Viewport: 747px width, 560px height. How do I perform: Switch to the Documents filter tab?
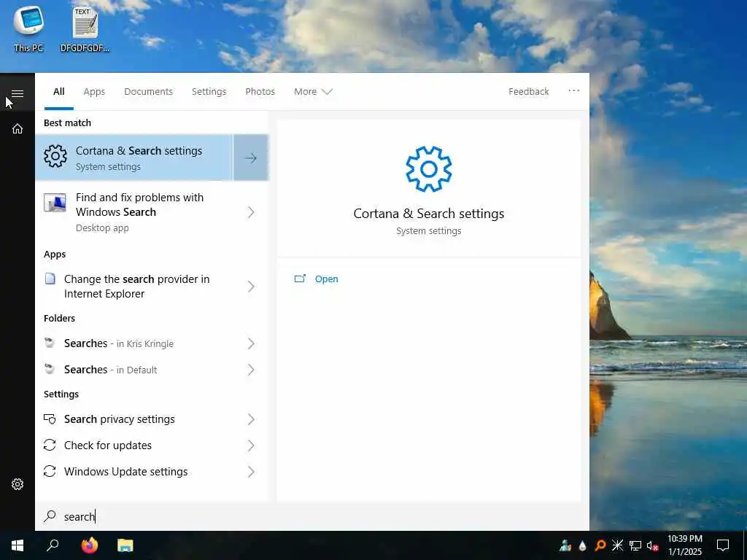(148, 91)
